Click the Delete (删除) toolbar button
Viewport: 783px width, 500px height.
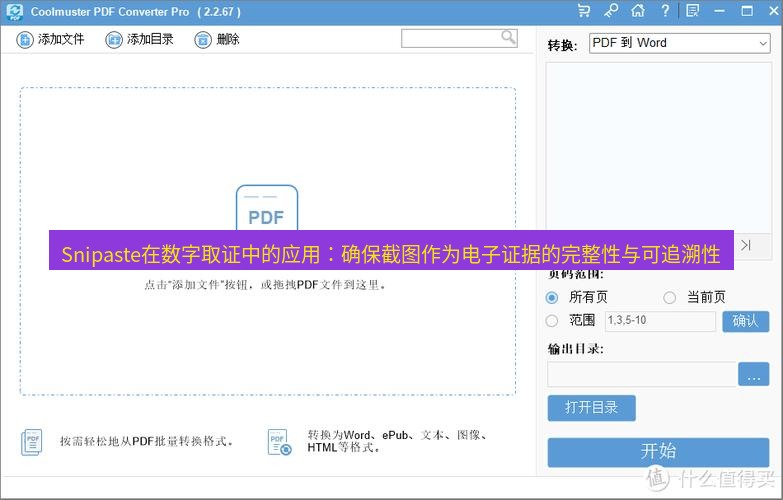(217, 39)
